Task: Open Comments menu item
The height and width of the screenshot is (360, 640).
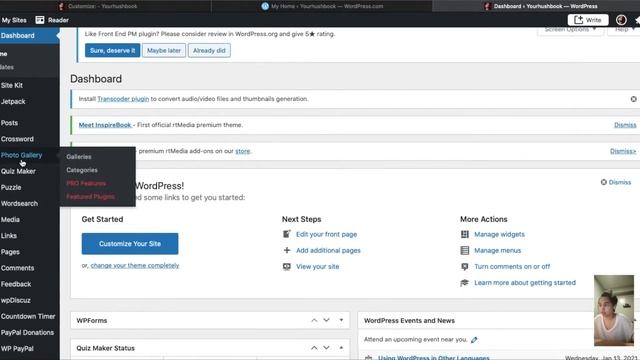Action: [29, 268]
